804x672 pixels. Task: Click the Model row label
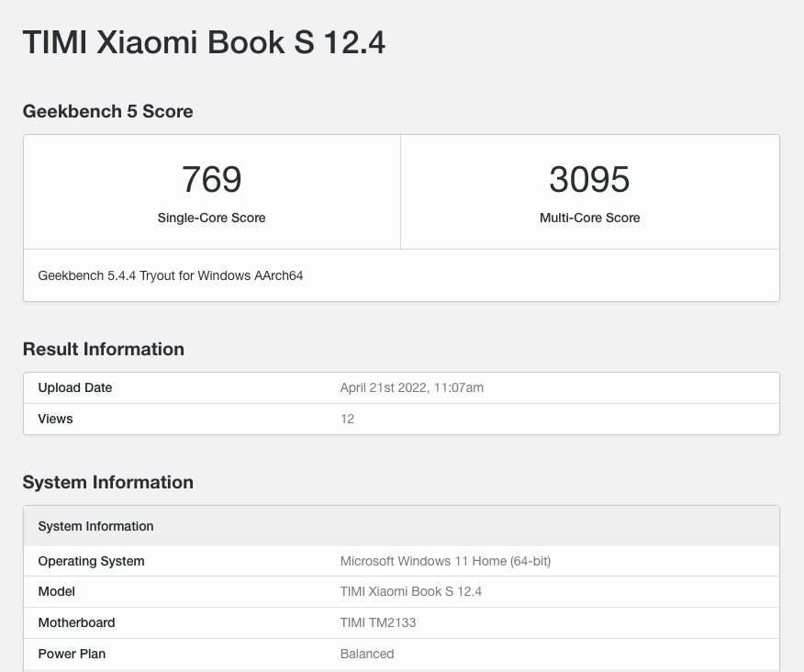pyautogui.click(x=57, y=591)
